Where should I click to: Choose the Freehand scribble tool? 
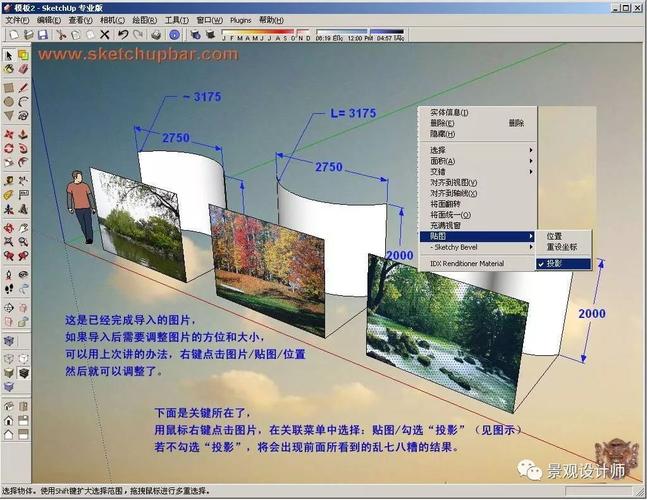tap(23, 116)
